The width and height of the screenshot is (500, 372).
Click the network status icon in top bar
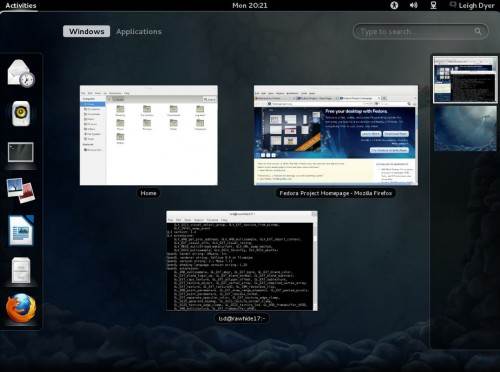pos(433,5)
